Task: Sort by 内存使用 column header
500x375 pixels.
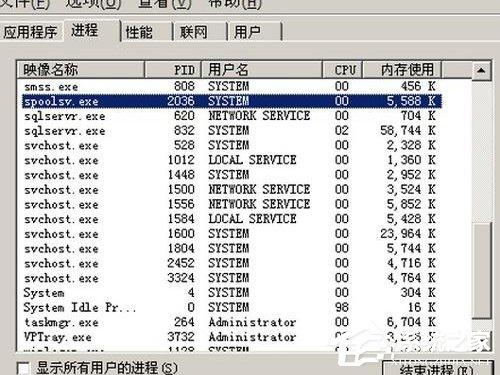Action: pyautogui.click(x=402, y=70)
